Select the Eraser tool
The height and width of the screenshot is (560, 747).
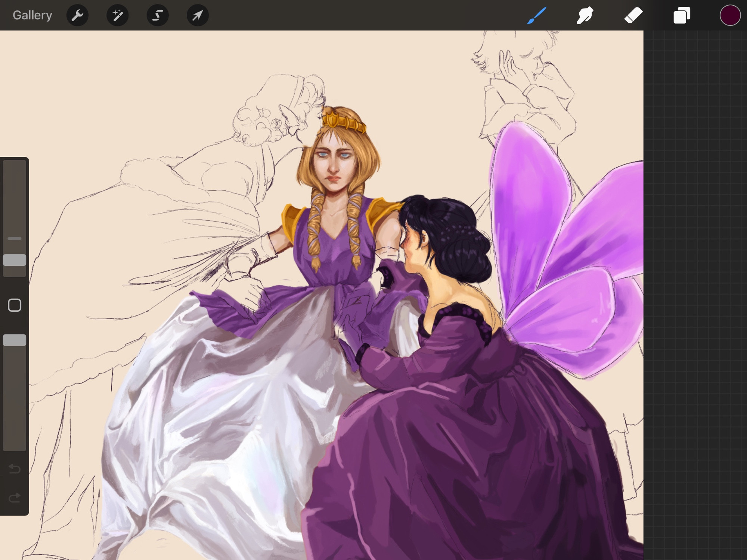(633, 15)
